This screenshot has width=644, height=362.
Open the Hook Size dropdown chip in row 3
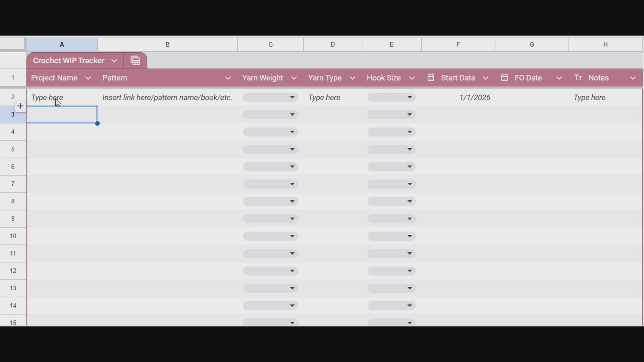pos(391,115)
